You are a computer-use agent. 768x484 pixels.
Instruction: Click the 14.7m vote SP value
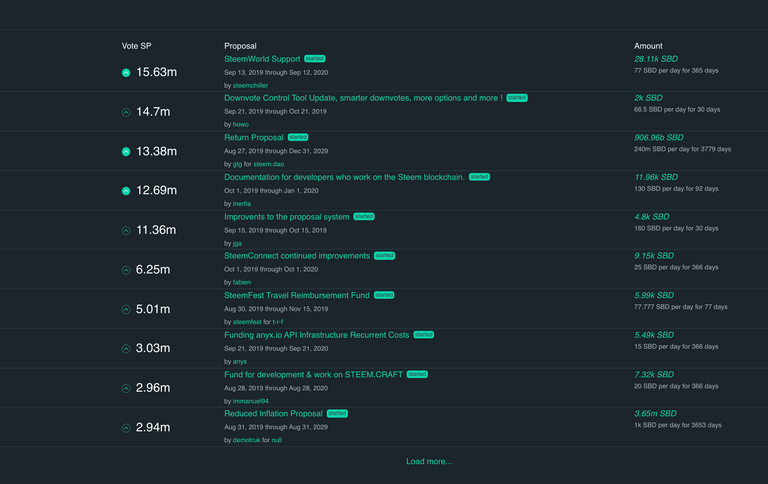[x=153, y=112]
